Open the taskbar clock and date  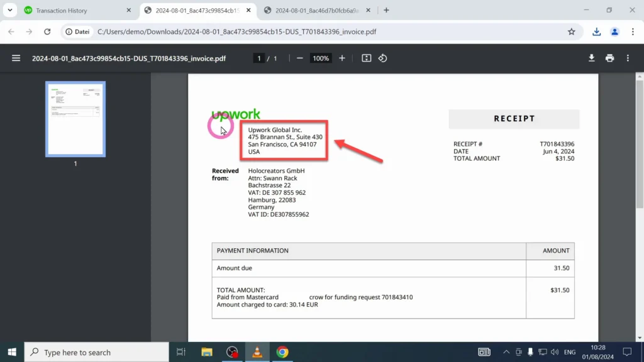coord(597,352)
